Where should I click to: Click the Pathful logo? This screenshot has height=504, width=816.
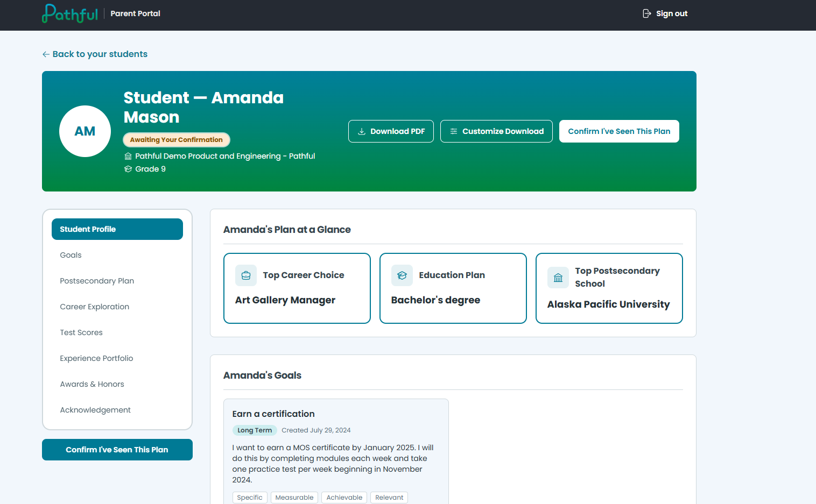[70, 13]
